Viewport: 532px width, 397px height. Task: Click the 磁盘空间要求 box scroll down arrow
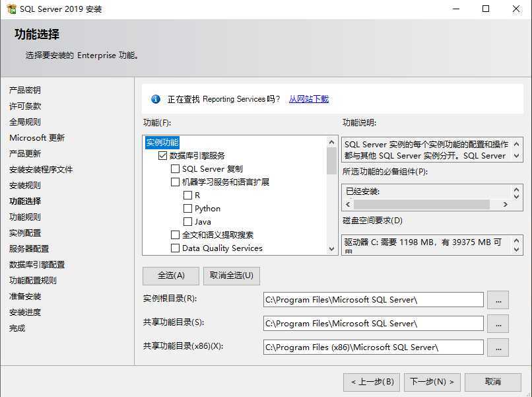pos(516,249)
